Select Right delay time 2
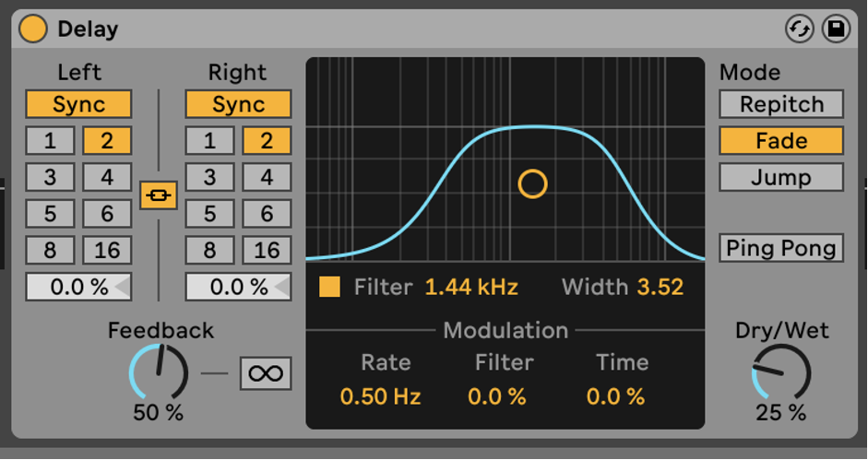The width and height of the screenshot is (868, 460). 267,141
